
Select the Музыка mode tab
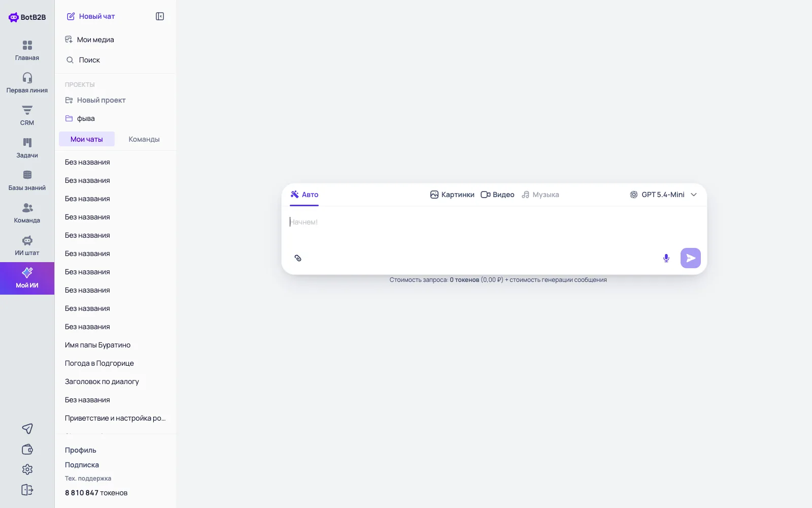point(540,195)
